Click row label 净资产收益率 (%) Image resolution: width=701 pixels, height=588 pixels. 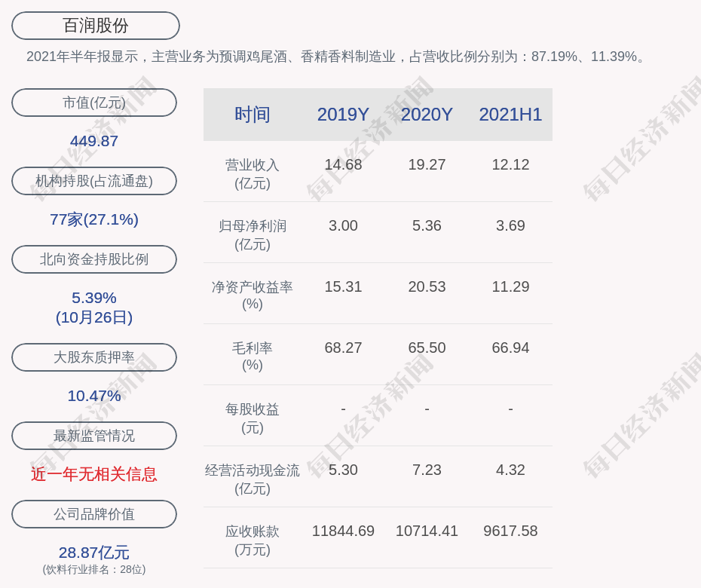[253, 296]
